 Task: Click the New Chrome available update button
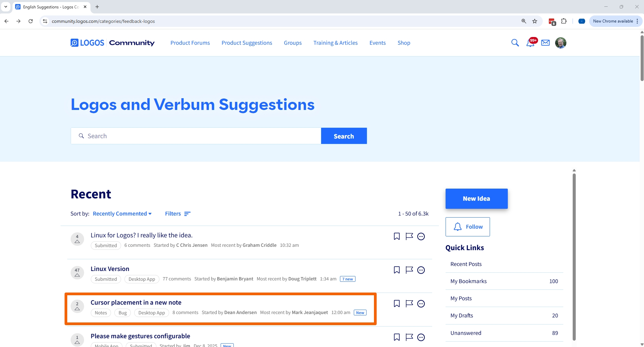pyautogui.click(x=615, y=21)
